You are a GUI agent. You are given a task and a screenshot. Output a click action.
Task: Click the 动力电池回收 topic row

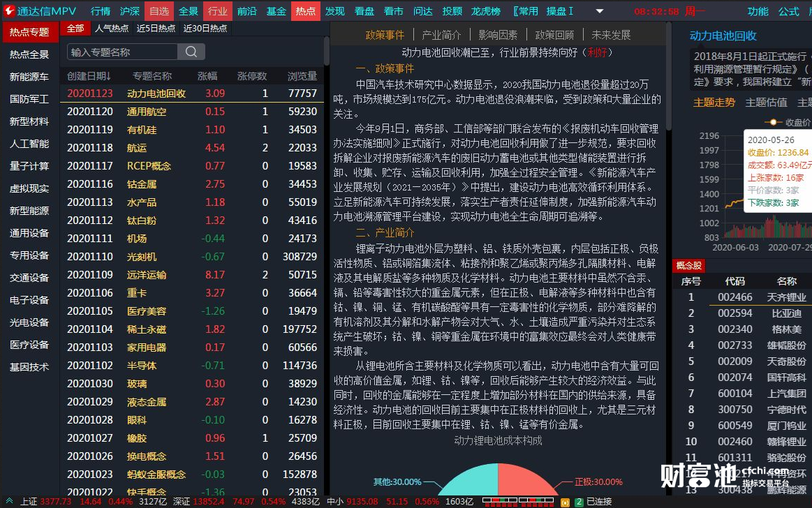pos(191,94)
